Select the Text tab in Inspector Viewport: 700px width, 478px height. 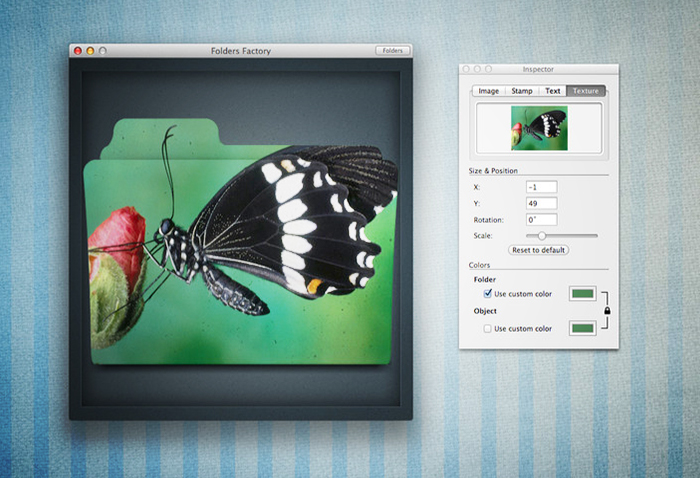[552, 91]
